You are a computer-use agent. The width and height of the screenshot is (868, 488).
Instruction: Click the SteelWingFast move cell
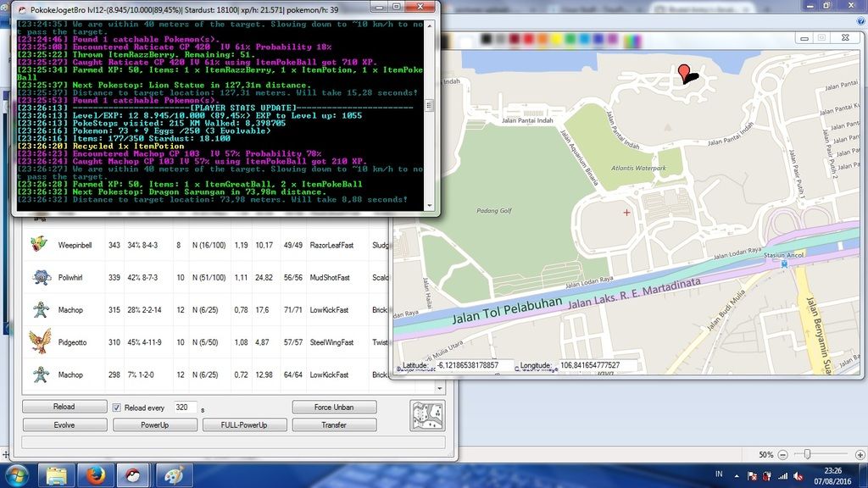(331, 342)
